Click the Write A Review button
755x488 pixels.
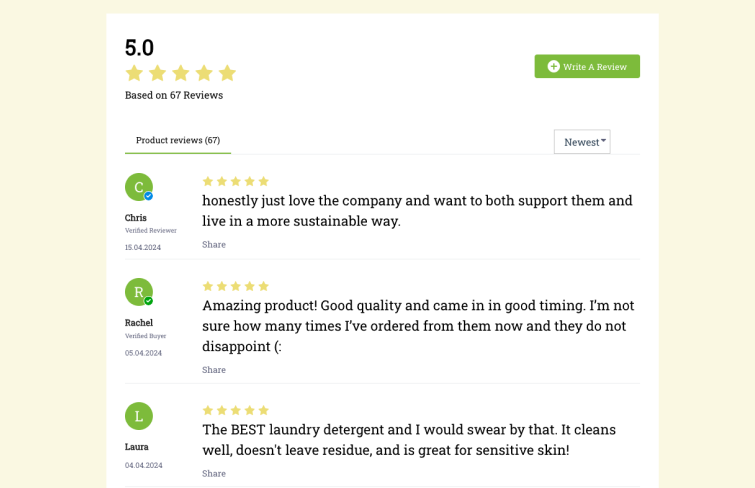tap(587, 66)
